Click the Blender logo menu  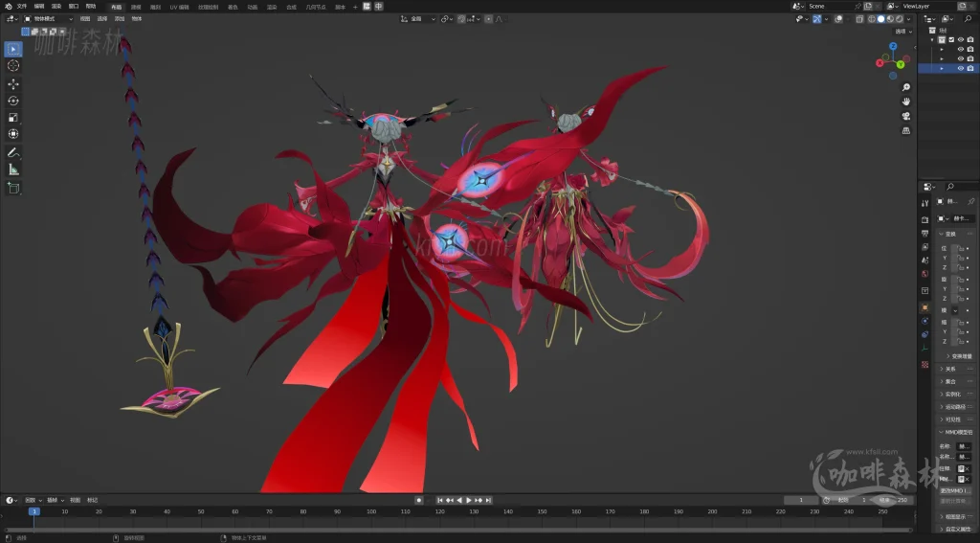[8, 7]
